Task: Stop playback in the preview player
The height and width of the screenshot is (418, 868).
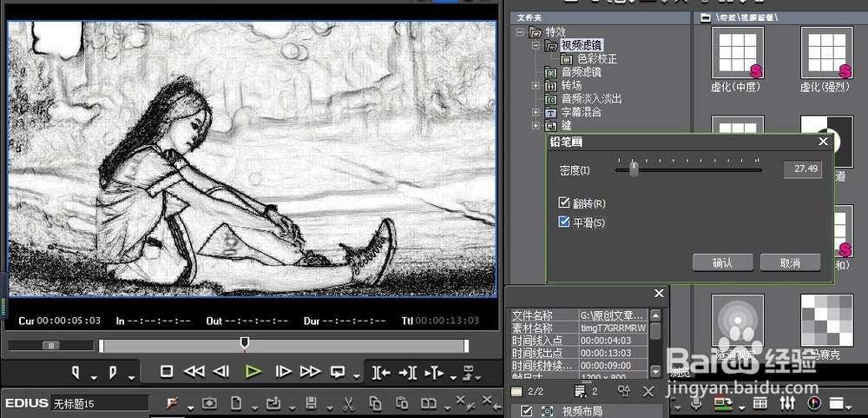Action: pos(167,371)
